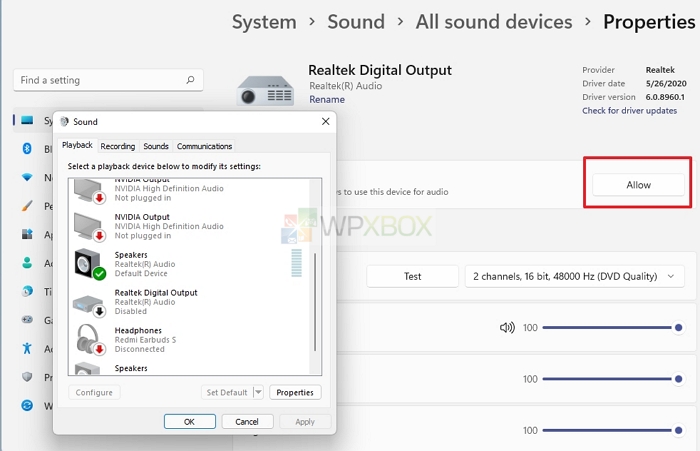Click the Realtek Digital Output device icon in header
The height and width of the screenshot is (451, 700).
[x=265, y=91]
